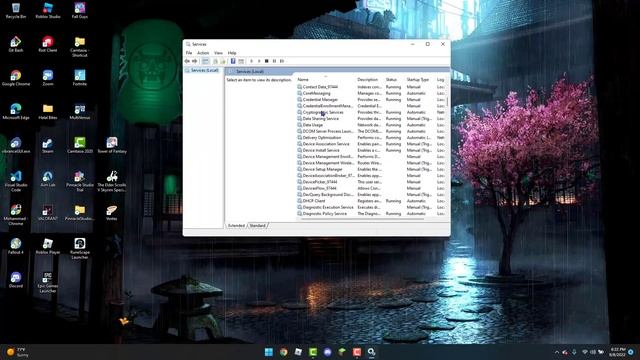Select the DHCP Client service

[370, 201]
